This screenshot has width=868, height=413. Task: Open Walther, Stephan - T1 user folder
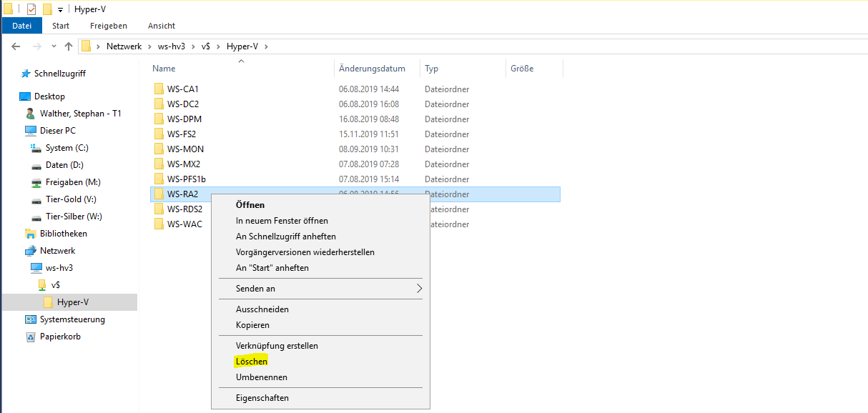[80, 114]
